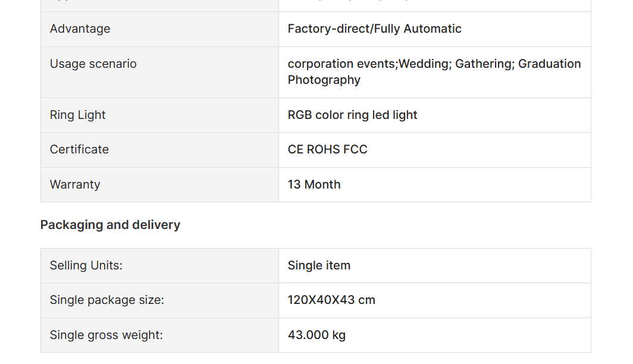
Task: Select the Single item value
Action: point(319,265)
